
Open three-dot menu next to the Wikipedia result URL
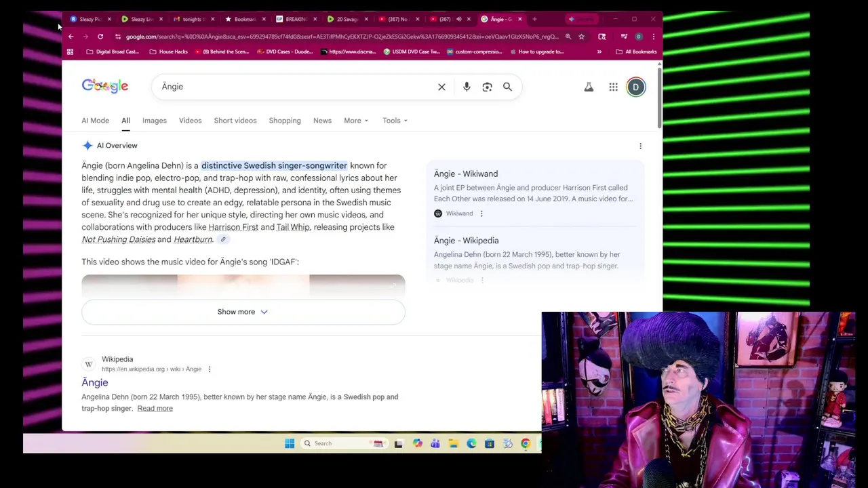[210, 369]
